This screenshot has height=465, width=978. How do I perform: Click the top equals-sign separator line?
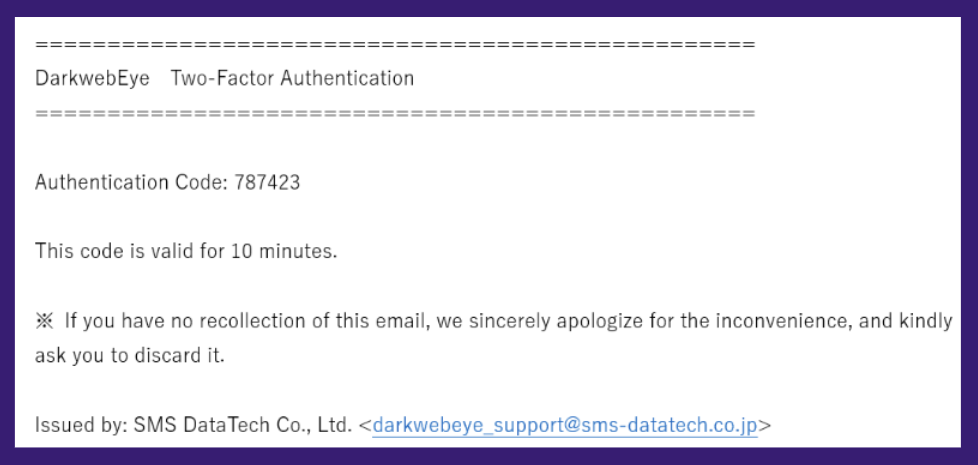pyautogui.click(x=394, y=45)
